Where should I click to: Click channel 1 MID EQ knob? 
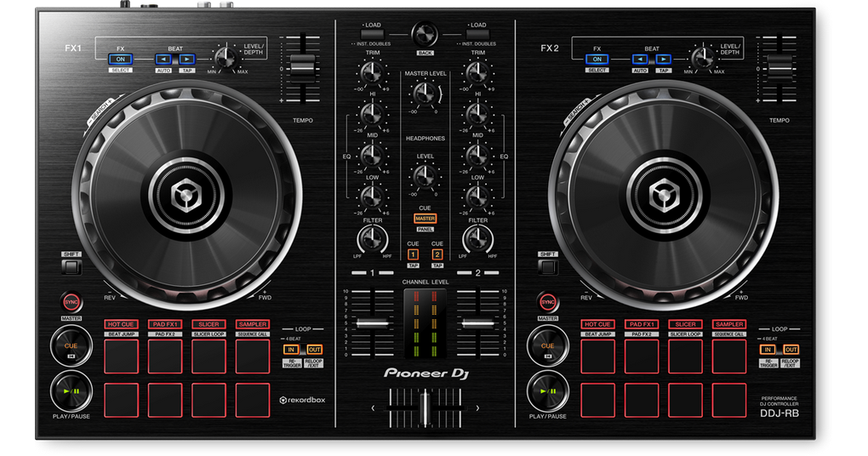click(x=371, y=155)
